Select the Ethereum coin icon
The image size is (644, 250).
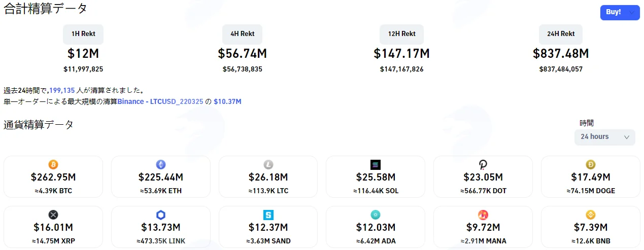pos(161,164)
